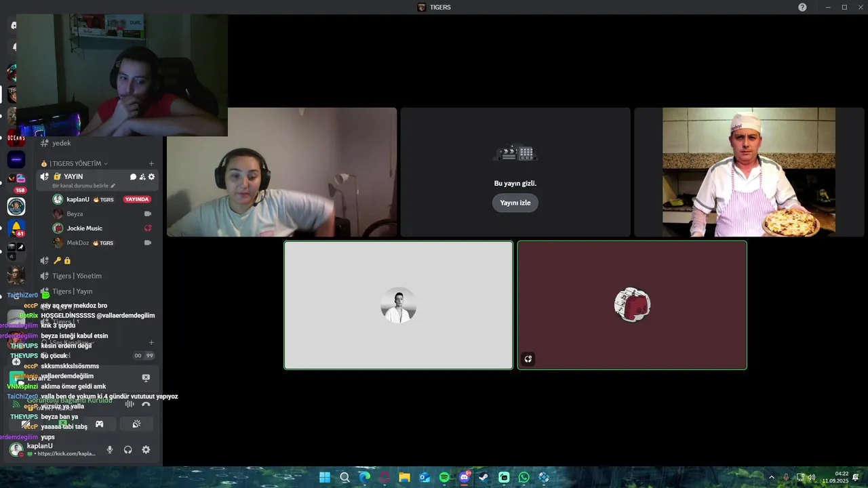Click the 00 99 user limit indicator
The width and height of the screenshot is (868, 488).
[144, 356]
